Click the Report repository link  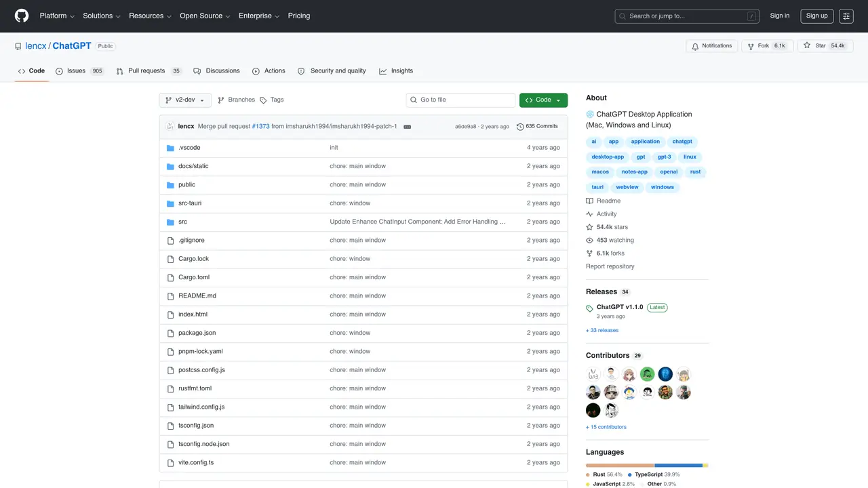[x=610, y=266]
